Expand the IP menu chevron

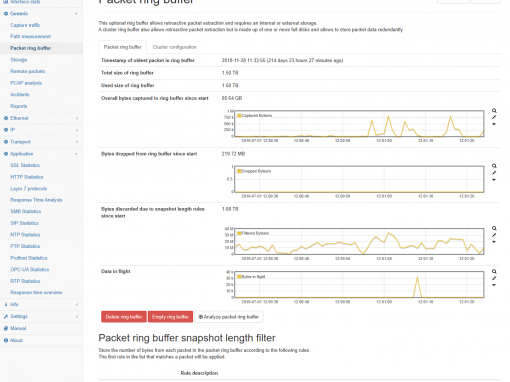[77, 130]
